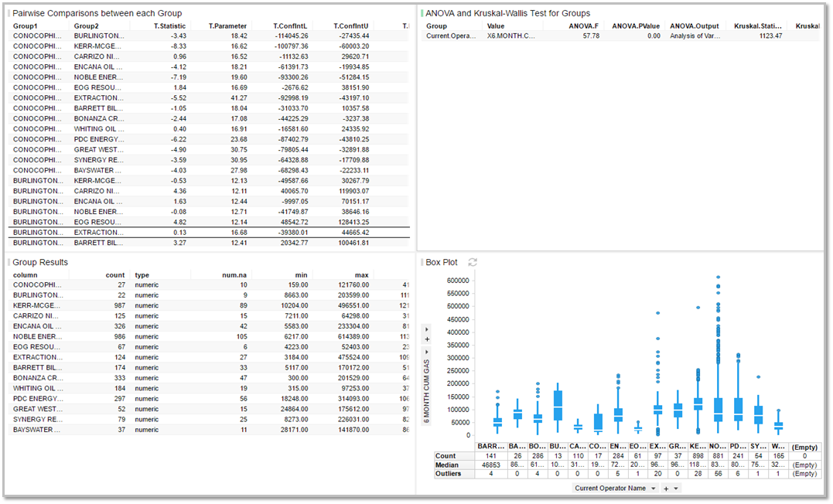833x504 pixels.
Task: Click the T.Parameter column header
Action: (228, 26)
